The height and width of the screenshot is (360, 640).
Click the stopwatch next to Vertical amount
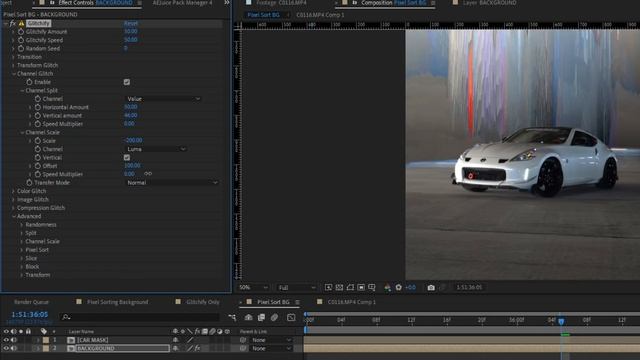click(38, 116)
